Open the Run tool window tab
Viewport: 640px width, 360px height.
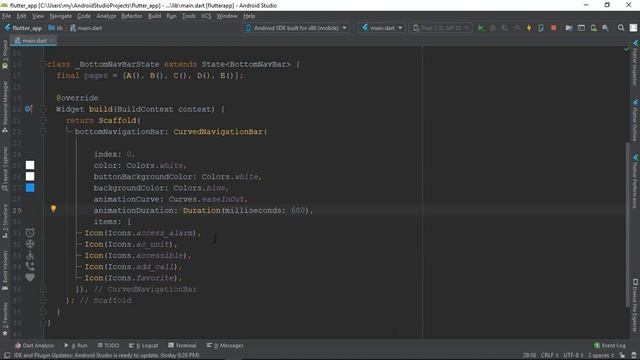76,345
